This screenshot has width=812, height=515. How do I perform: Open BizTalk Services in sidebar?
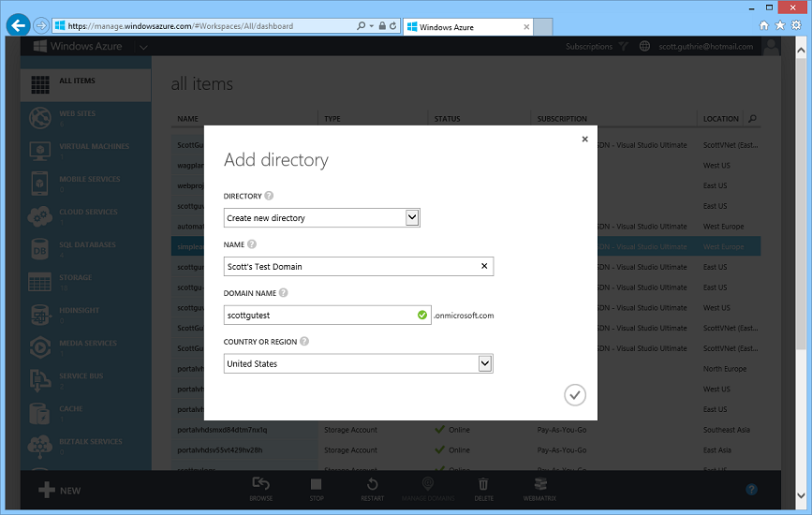tap(85, 446)
